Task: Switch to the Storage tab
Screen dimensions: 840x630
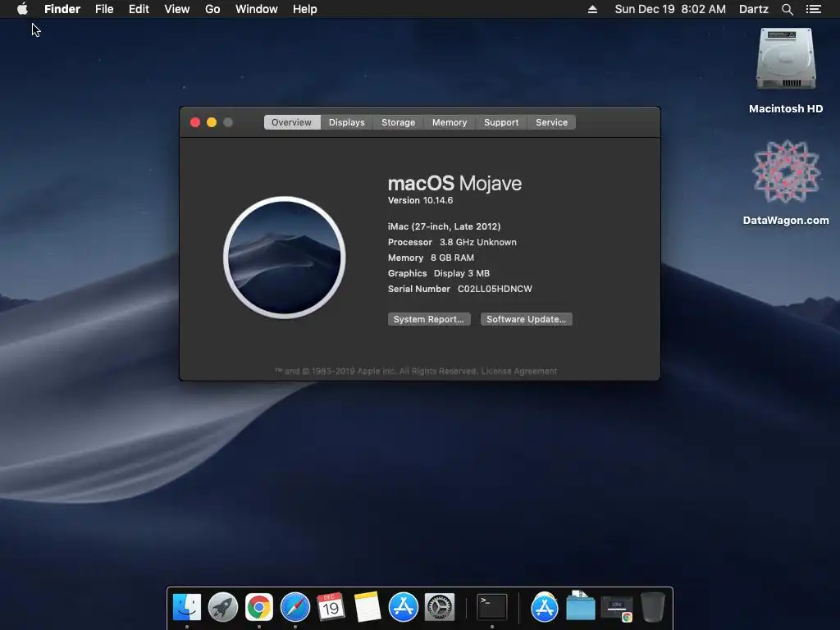Action: click(x=398, y=122)
